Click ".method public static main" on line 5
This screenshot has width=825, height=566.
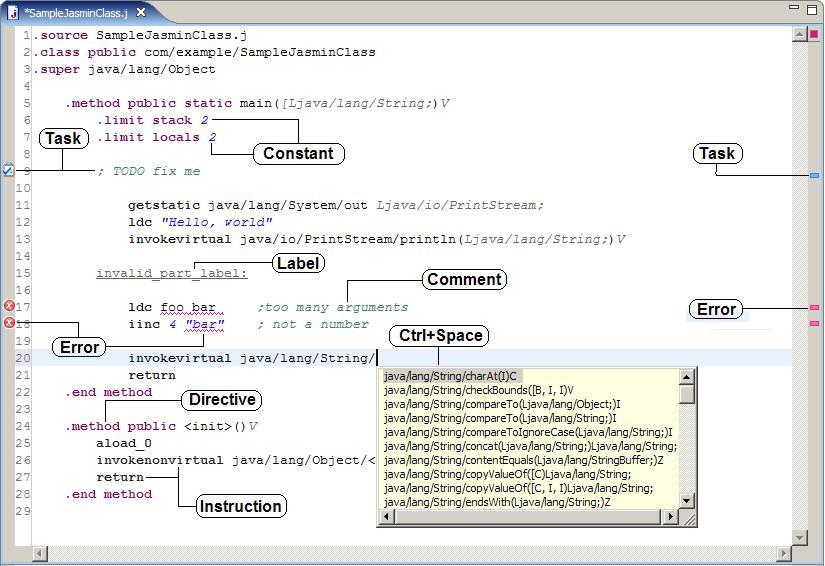(168, 103)
